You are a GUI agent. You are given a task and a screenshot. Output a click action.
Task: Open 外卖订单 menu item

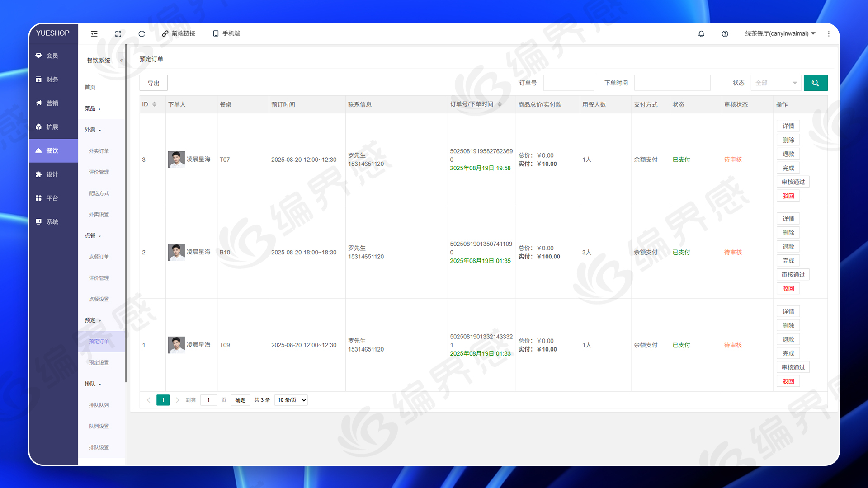point(99,151)
